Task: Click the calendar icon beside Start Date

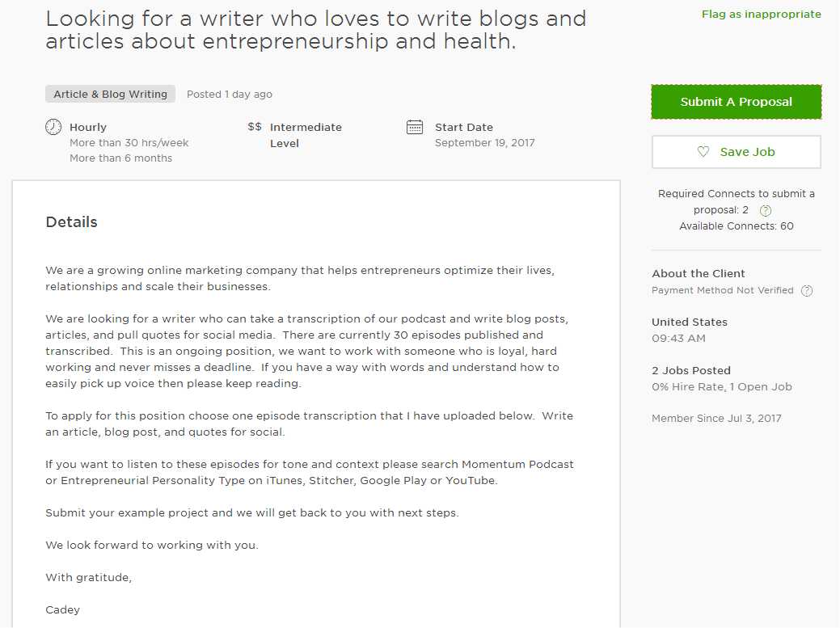Action: [x=415, y=127]
